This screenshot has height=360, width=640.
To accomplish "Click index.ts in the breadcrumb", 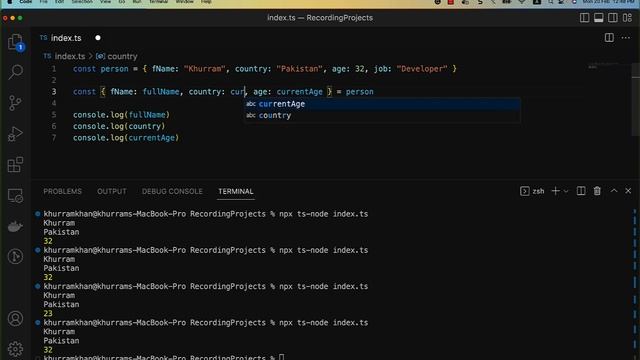I will [x=70, y=56].
